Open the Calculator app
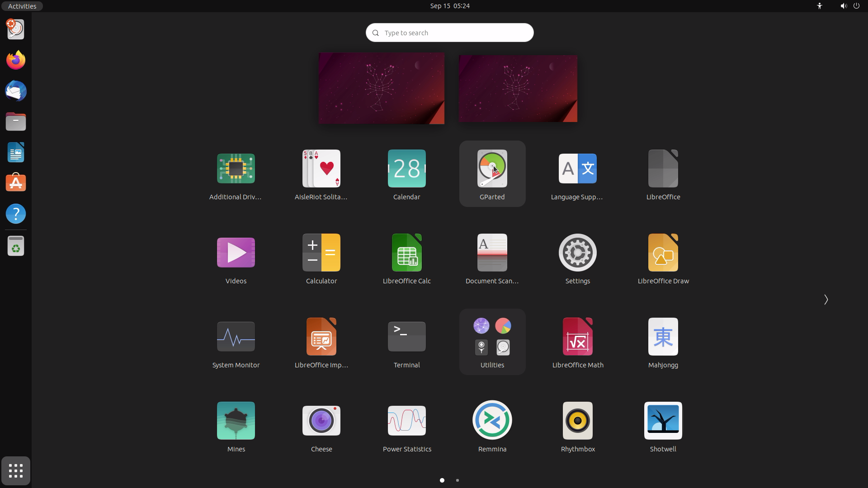 pos(321,258)
